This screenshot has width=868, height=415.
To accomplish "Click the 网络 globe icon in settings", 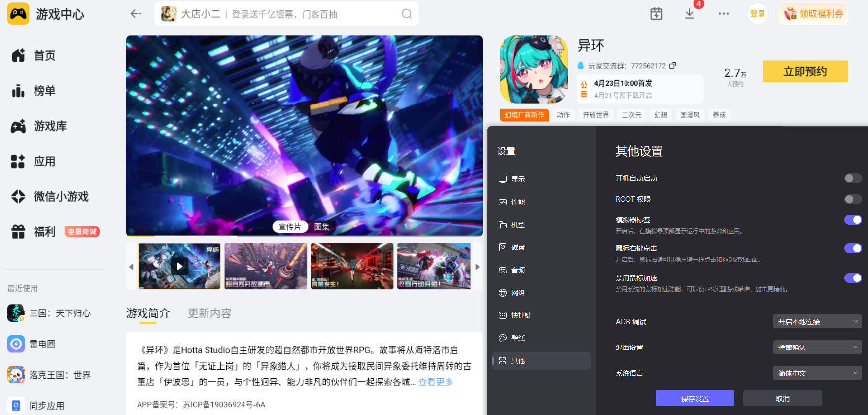I will pos(503,293).
